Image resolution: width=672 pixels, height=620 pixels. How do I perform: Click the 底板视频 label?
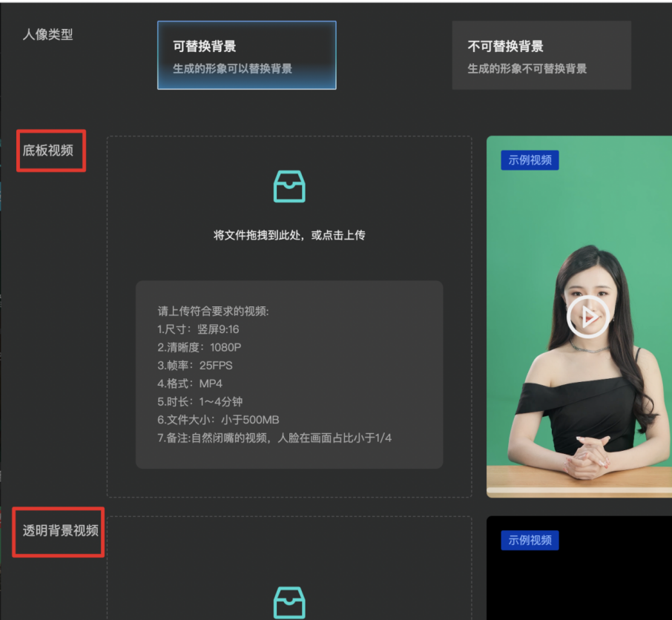tap(48, 151)
